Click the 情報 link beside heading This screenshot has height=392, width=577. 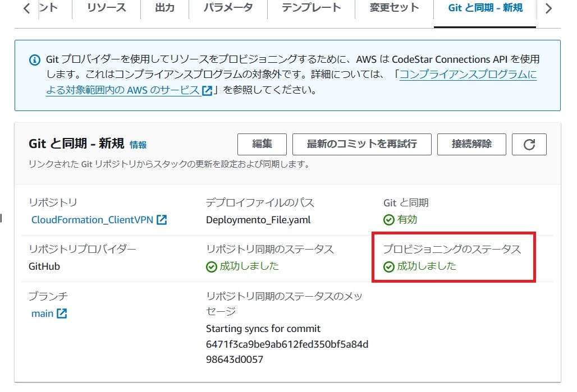pyautogui.click(x=138, y=145)
